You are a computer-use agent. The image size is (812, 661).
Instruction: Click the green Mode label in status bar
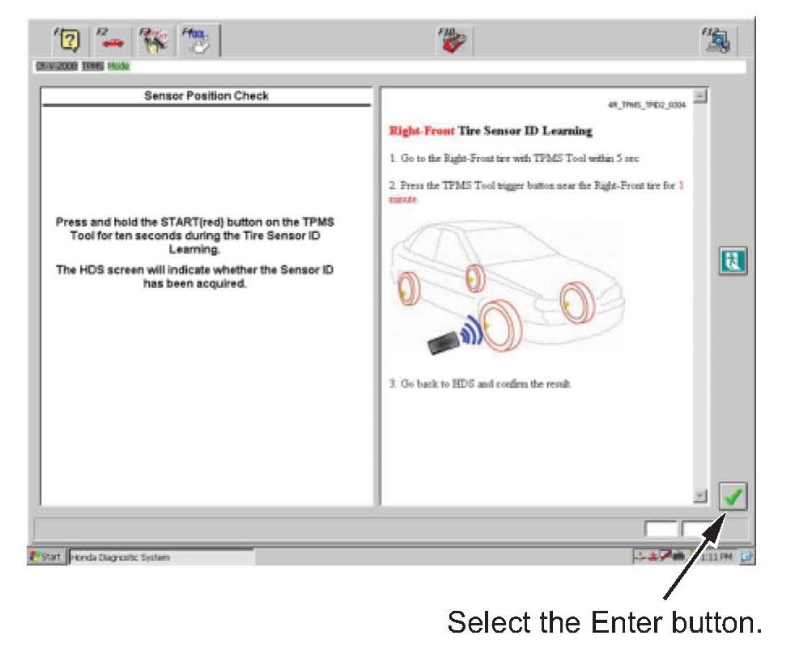pyautogui.click(x=118, y=66)
